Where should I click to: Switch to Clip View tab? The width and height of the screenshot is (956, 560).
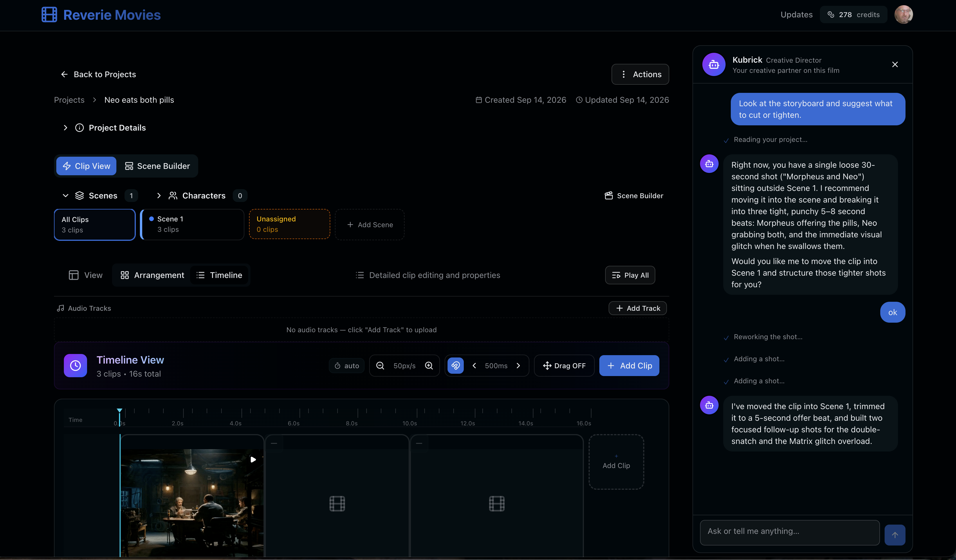[x=86, y=166]
